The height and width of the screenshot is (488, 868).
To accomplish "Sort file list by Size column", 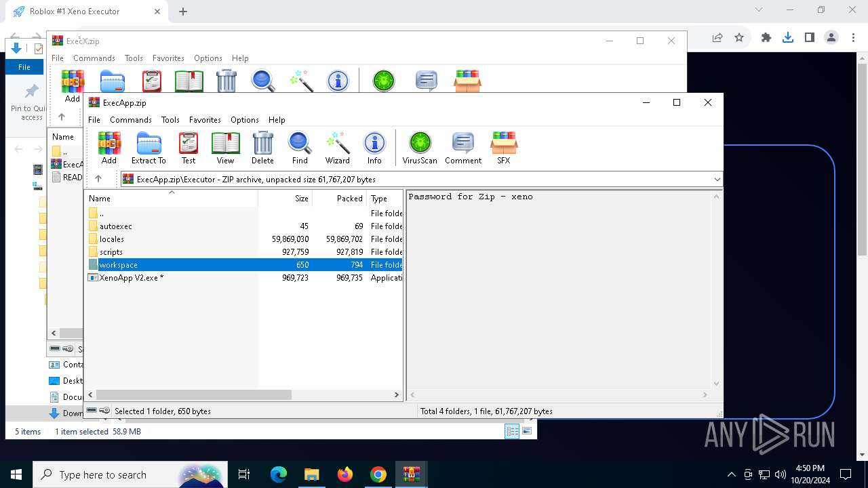I will (285, 198).
